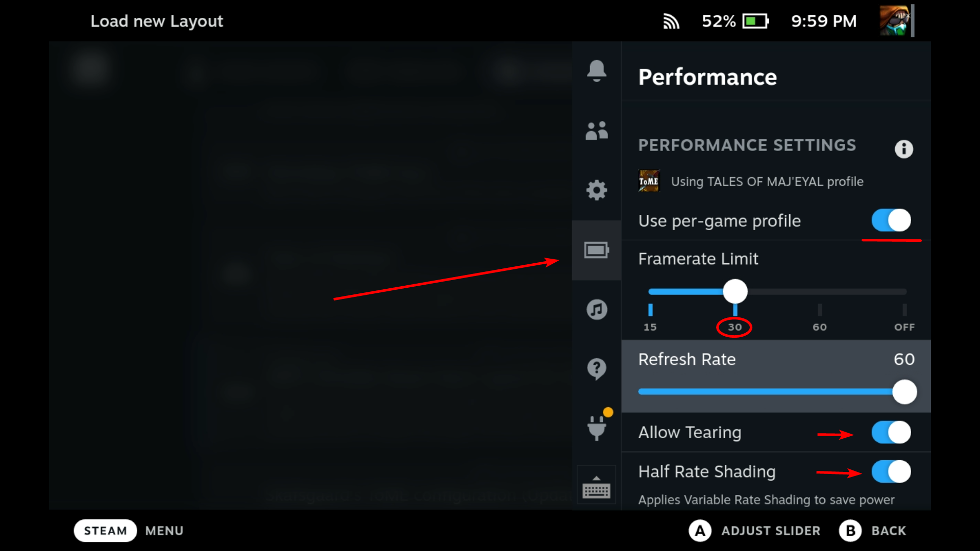This screenshot has height=551, width=980.
Task: Open the Soundtracks music tab
Action: pyautogui.click(x=596, y=309)
